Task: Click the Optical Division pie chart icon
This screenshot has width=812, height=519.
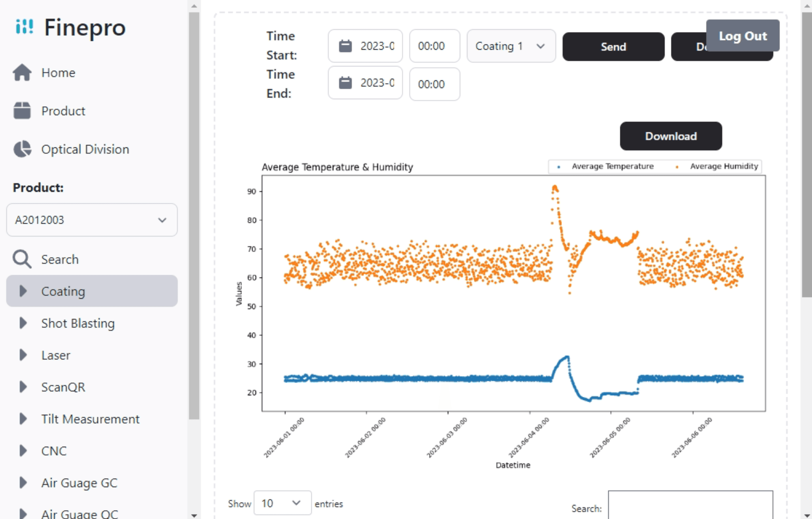Action: [22, 149]
